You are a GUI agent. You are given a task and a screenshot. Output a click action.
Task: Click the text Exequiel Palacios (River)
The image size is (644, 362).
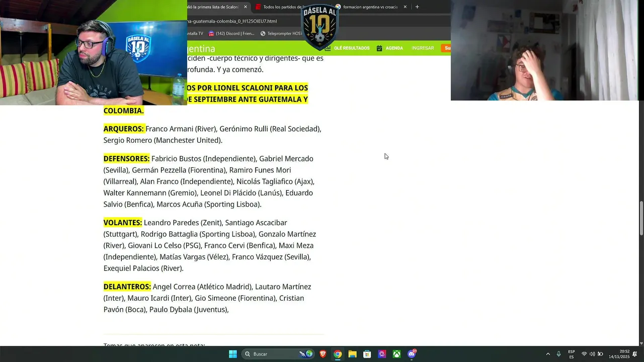pos(143,268)
